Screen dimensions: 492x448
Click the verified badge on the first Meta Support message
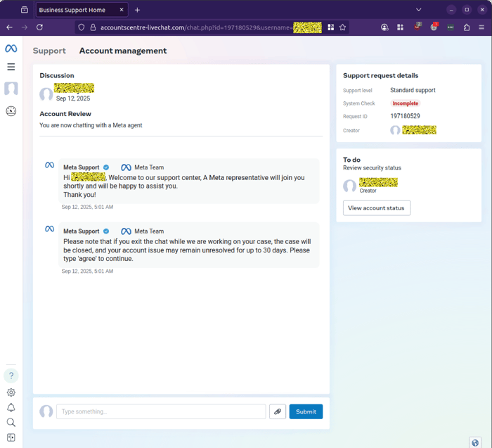(x=106, y=167)
